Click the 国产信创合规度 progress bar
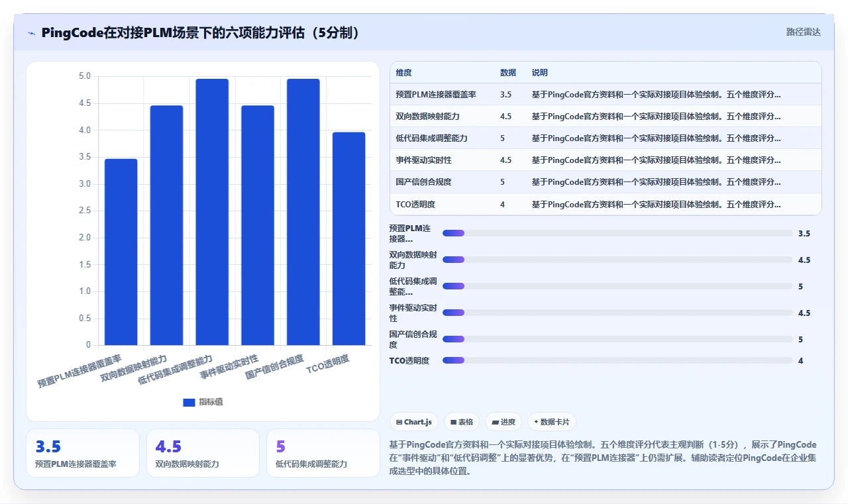Screen dimensions: 848x504 (617, 339)
